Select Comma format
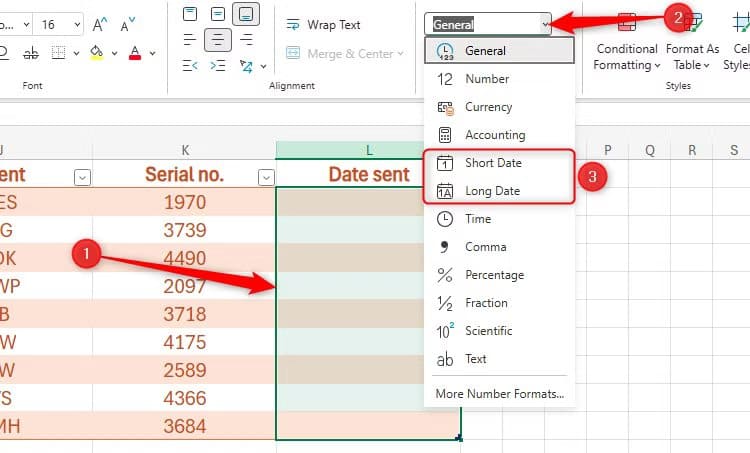750x453 pixels. point(499,247)
